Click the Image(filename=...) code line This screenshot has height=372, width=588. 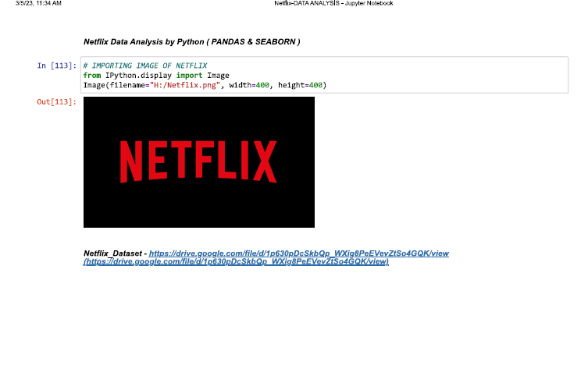205,85
